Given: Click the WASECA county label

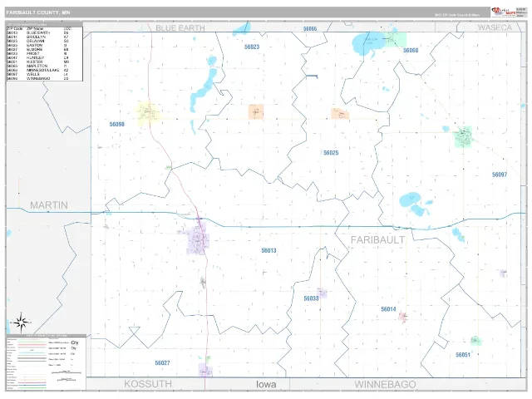Looking at the screenshot, I should point(495,27).
